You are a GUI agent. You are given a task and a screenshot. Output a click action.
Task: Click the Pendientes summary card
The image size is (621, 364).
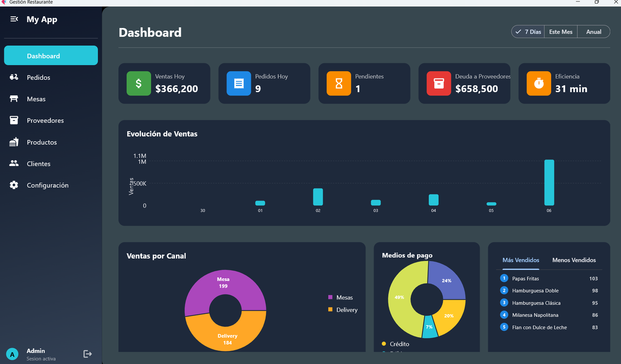364,83
